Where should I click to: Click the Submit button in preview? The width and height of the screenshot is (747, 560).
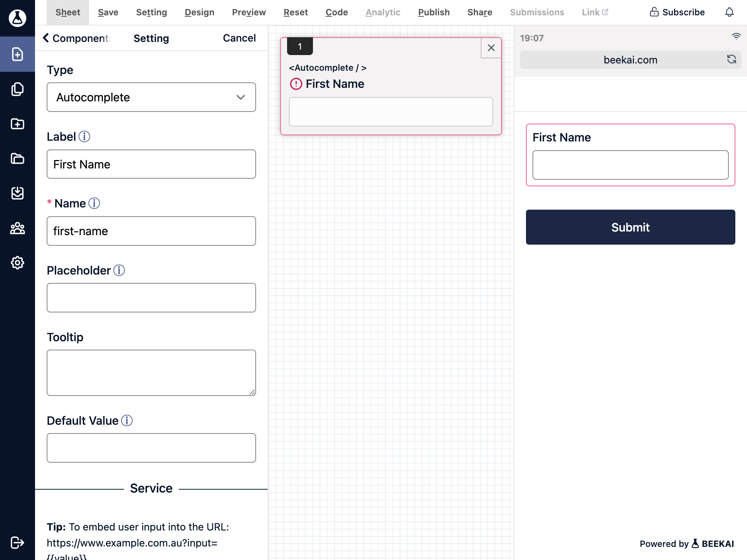point(630,227)
